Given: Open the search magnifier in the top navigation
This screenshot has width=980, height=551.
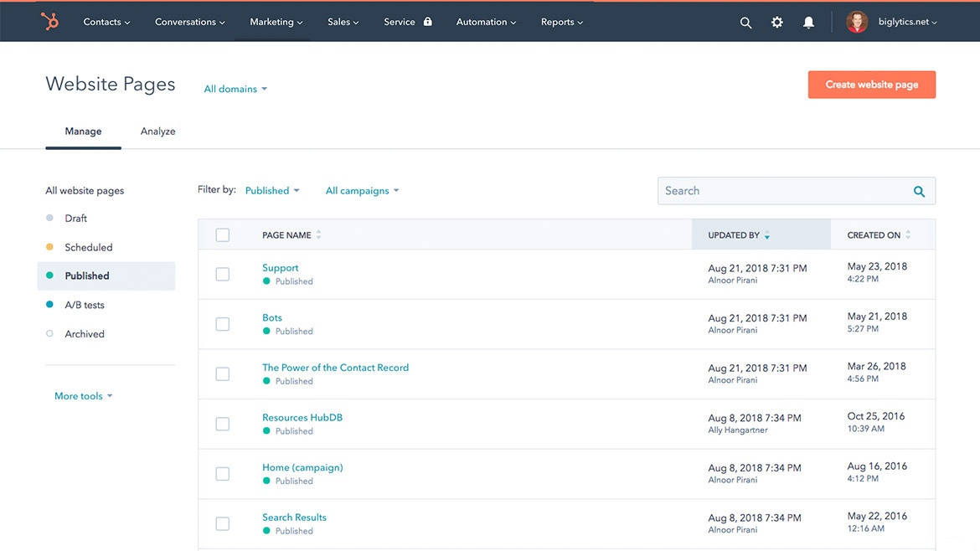Looking at the screenshot, I should pos(745,23).
